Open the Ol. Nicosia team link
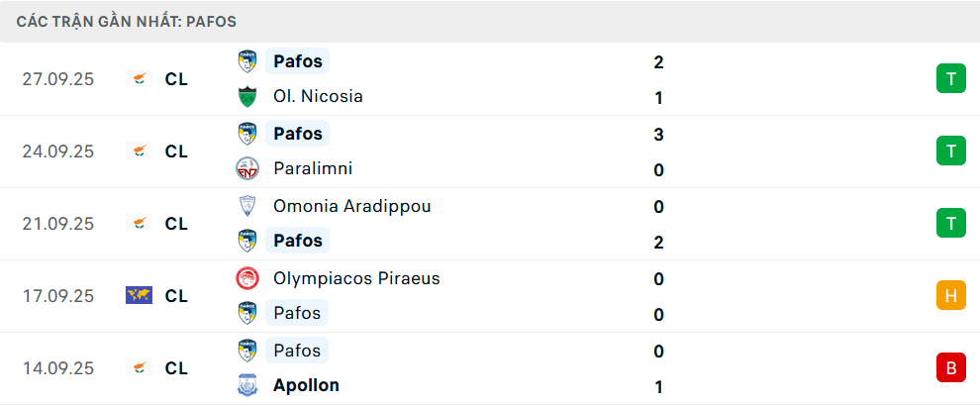 (318, 97)
